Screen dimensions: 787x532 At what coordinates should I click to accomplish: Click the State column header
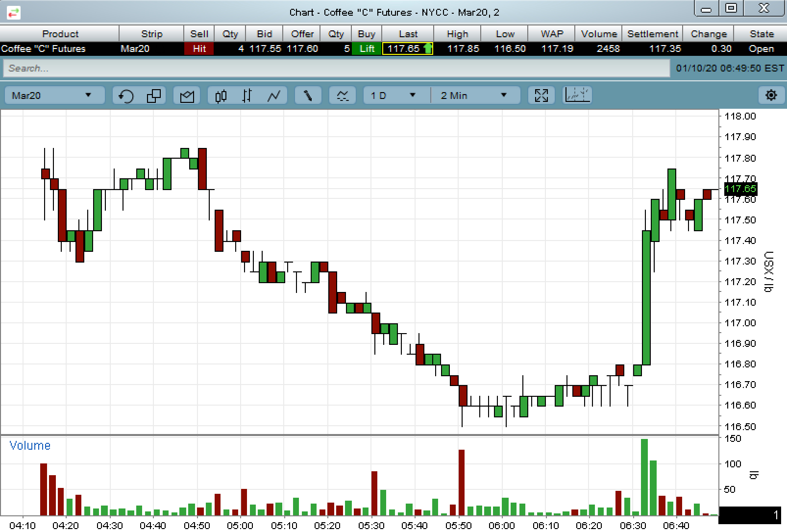click(762, 34)
